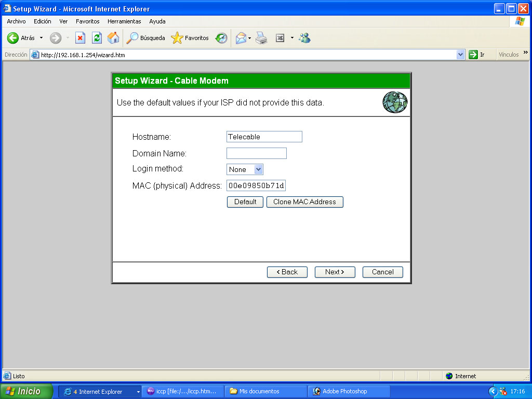
Task: Open the History clock icon
Action: coord(221,38)
